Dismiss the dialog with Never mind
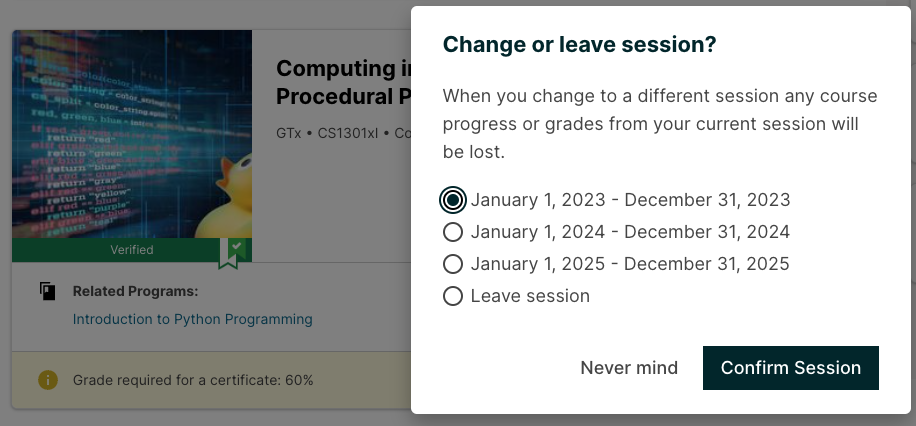Viewport: 916px width, 426px height. tap(629, 368)
